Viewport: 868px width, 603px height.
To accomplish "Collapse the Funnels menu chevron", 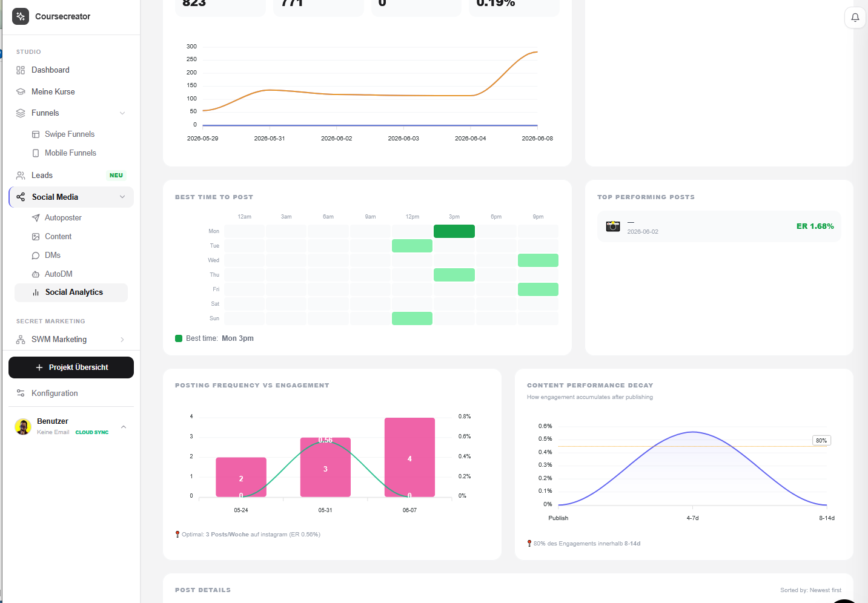I will 122,113.
